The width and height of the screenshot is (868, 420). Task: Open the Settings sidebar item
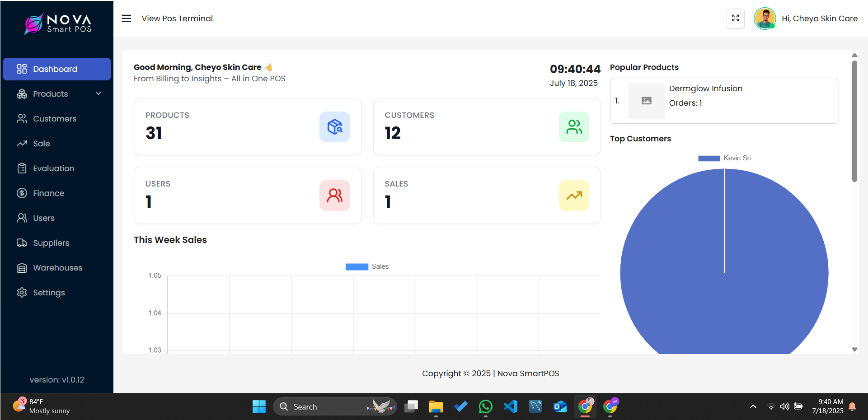click(x=57, y=293)
